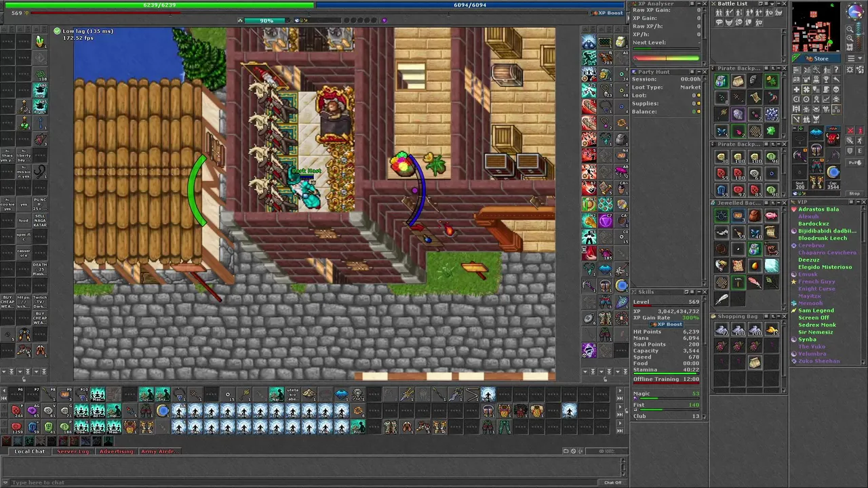Open the Store button
868x488 pixels.
(816, 58)
